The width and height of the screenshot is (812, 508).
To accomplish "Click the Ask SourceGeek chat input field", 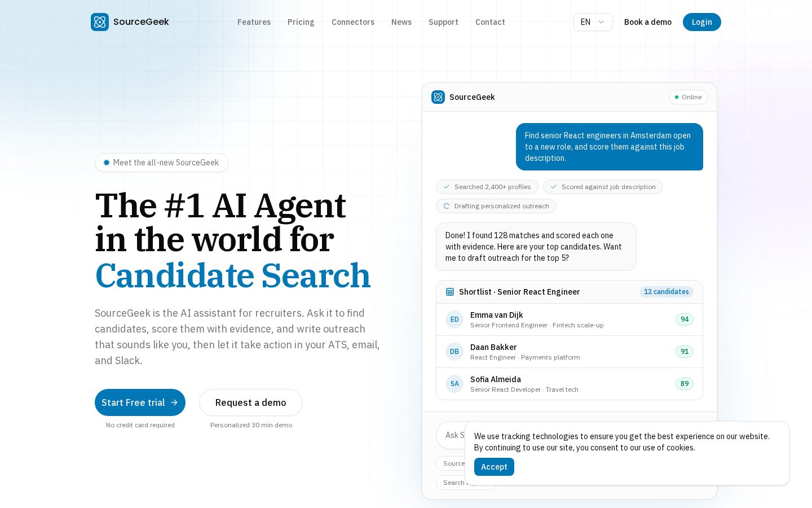I will [451, 435].
